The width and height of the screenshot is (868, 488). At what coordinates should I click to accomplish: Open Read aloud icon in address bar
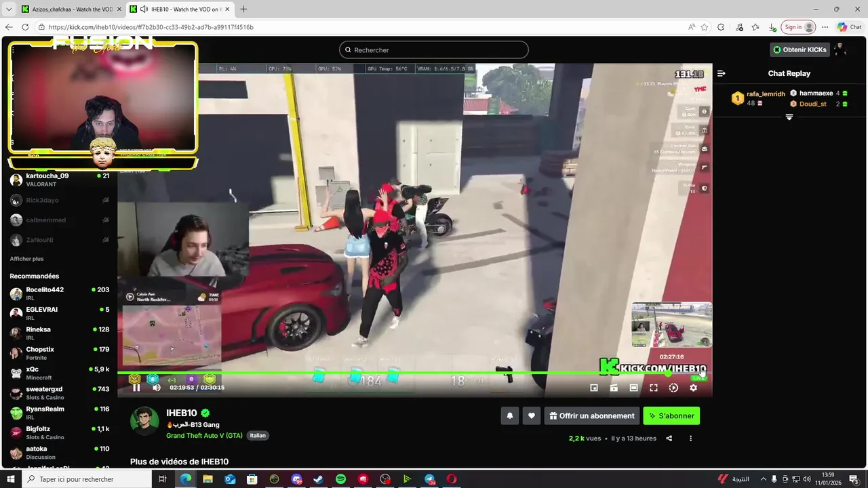pos(691,27)
